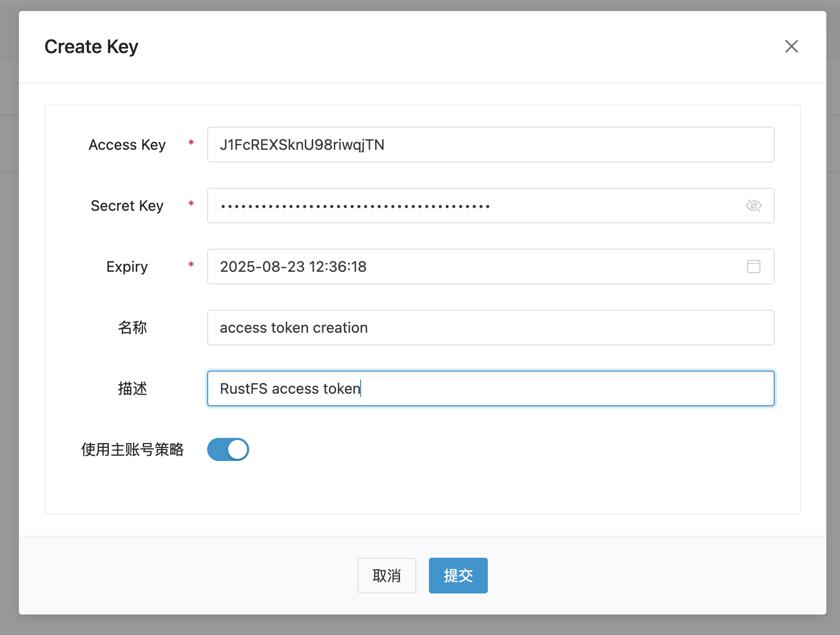Open the Expiry calendar picker icon
This screenshot has height=635, width=840.
tap(753, 267)
